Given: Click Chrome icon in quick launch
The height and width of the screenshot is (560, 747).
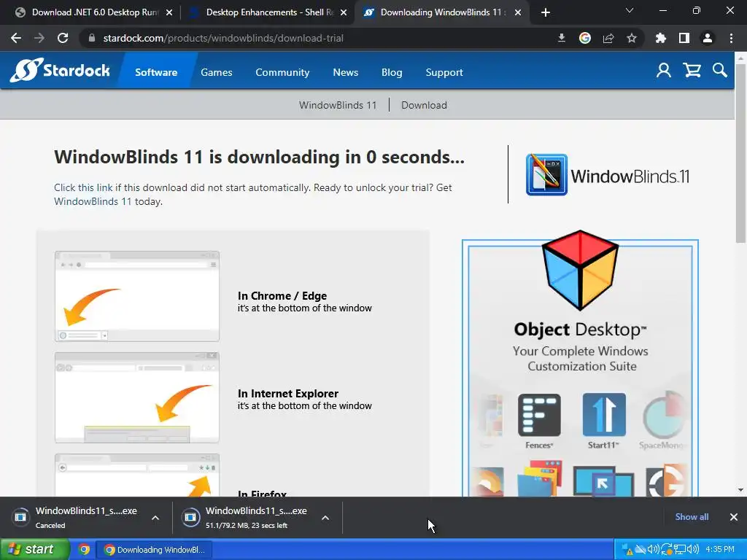Looking at the screenshot, I should (x=85, y=550).
